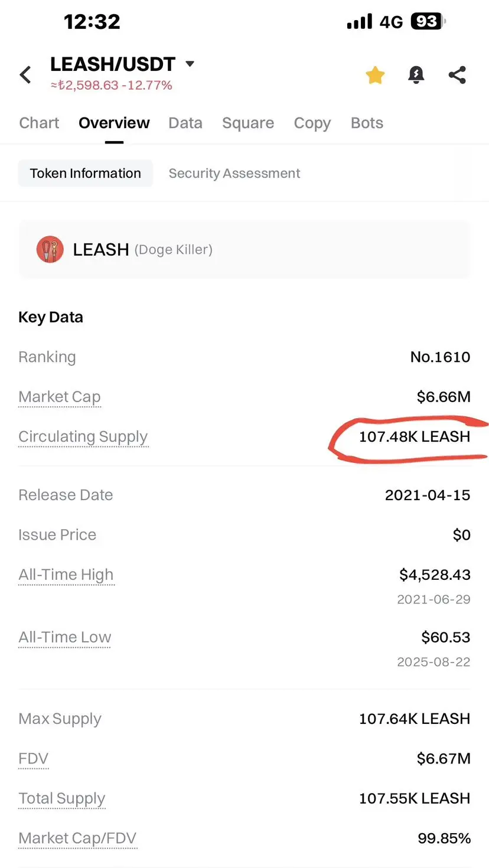Go to the Square tab
Viewport: 489px width, 868px height.
[x=248, y=123]
